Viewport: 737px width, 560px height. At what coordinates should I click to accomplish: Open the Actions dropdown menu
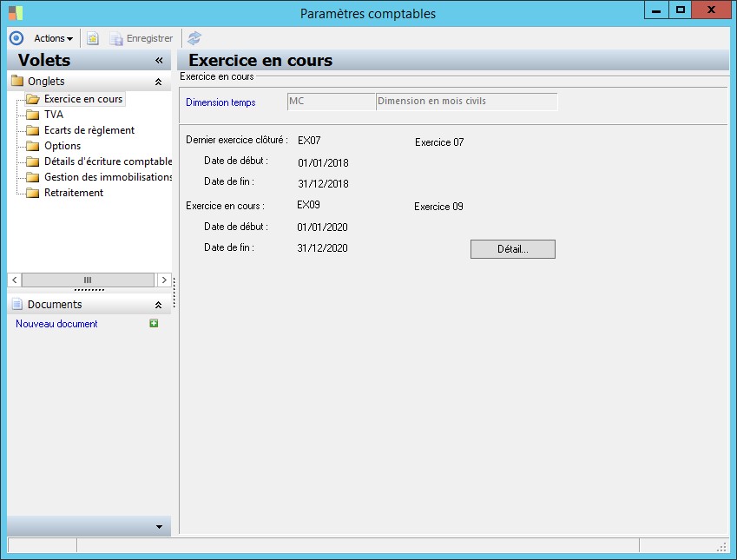click(x=53, y=38)
